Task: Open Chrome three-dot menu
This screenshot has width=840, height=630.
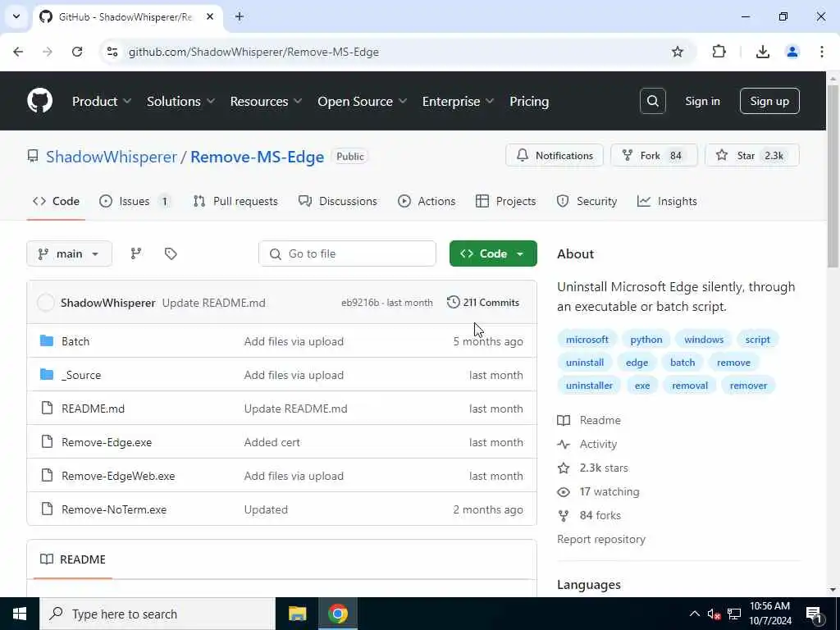Action: [x=822, y=52]
